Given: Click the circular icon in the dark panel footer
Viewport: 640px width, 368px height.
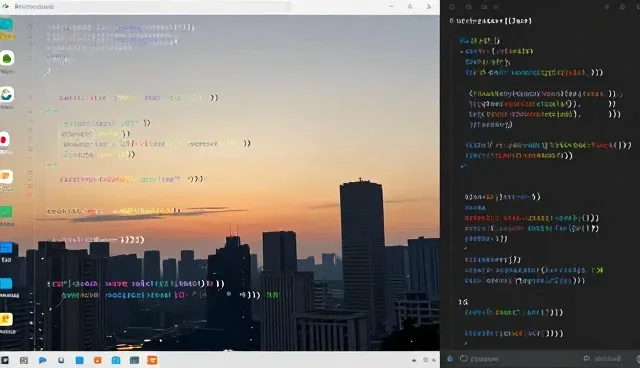Looking at the screenshot, I should [464, 359].
